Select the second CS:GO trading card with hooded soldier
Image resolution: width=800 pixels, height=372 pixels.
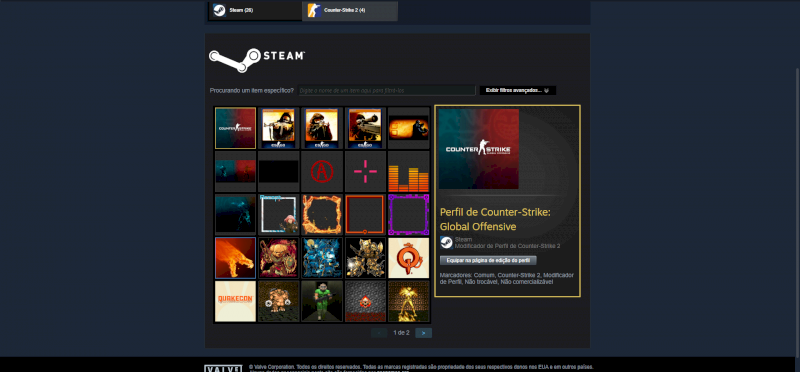click(x=322, y=128)
